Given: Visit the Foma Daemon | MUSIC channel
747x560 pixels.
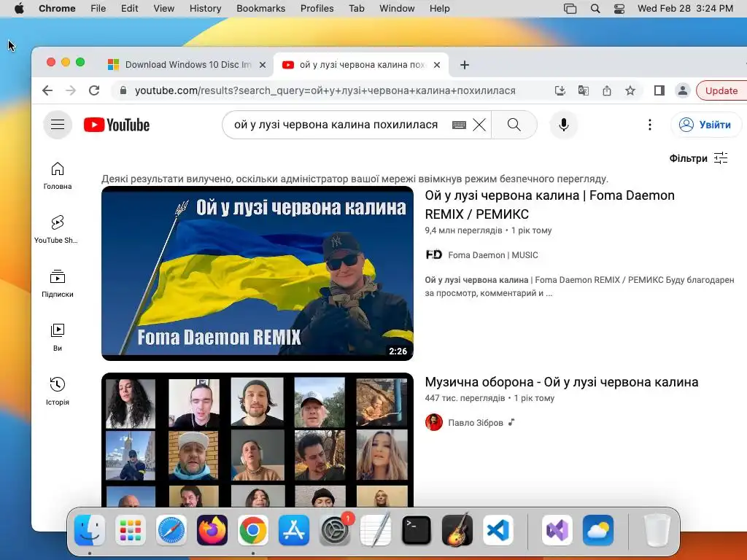Looking at the screenshot, I should click(492, 255).
